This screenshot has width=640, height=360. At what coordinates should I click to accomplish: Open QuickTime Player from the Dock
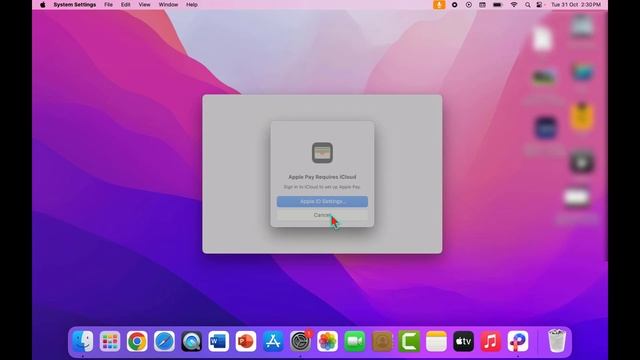[x=191, y=341]
